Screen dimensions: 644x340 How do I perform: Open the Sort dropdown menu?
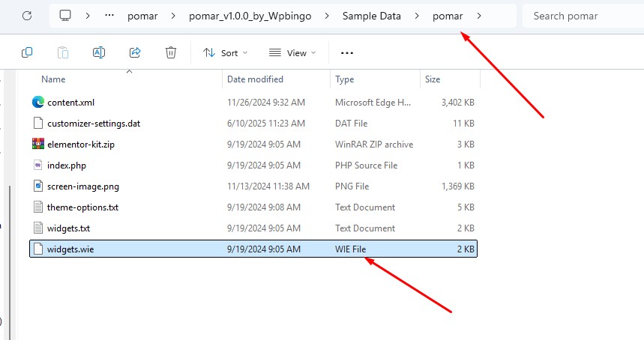pyautogui.click(x=226, y=53)
